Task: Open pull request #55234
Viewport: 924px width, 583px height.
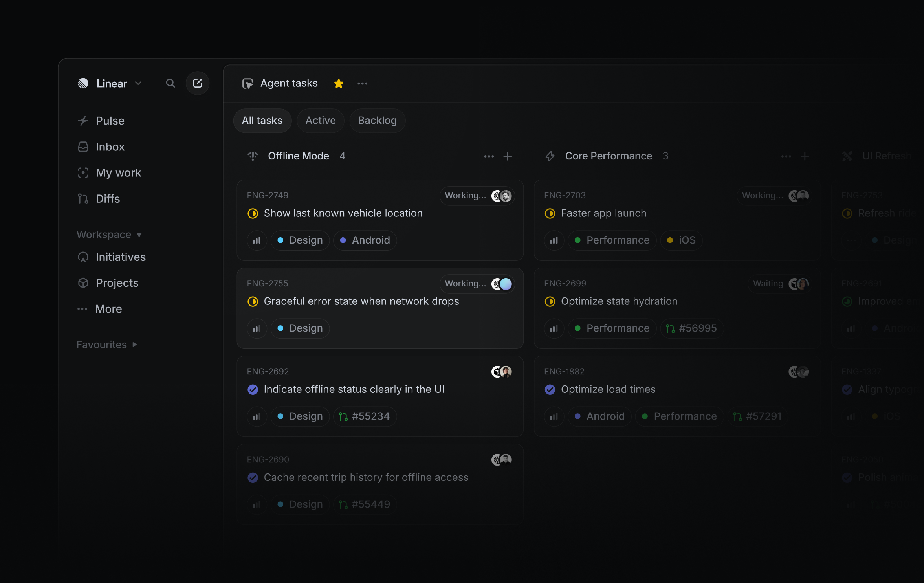Action: point(365,416)
